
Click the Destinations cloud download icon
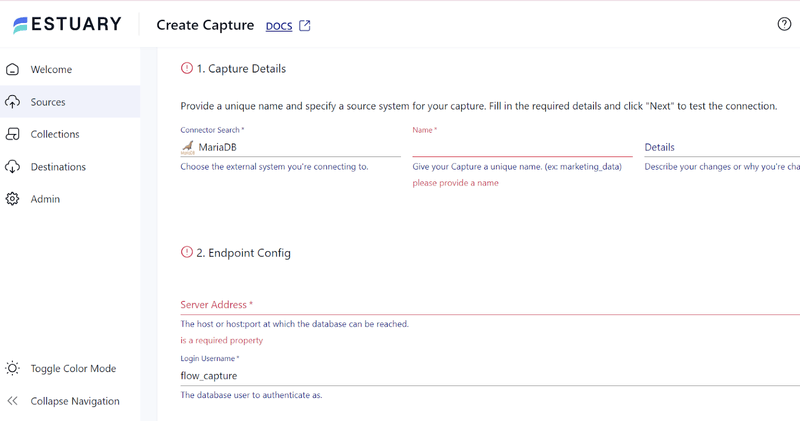tap(13, 166)
